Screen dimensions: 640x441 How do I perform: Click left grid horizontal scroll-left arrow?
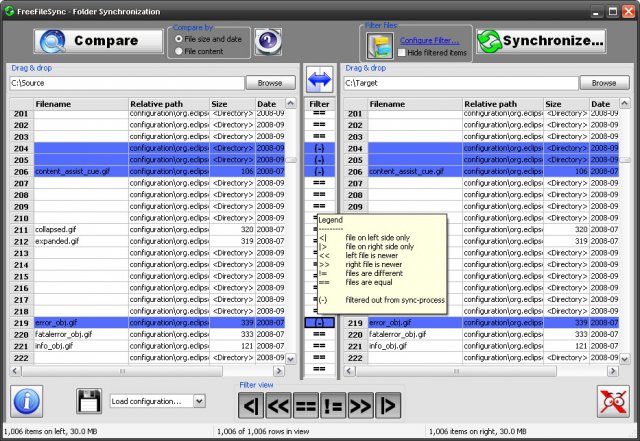coord(15,371)
